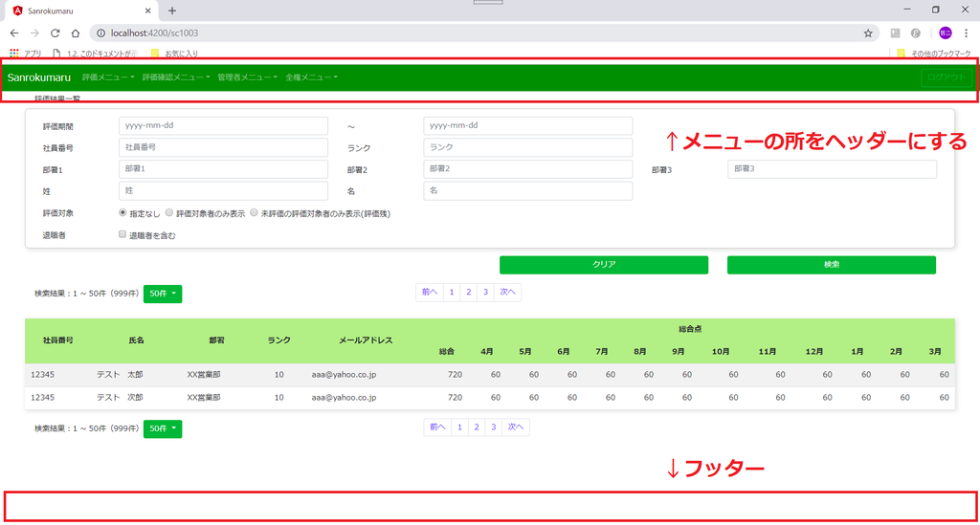The width and height of the screenshot is (980, 525).
Task: Click the メールアドレス column header
Action: coord(366,340)
